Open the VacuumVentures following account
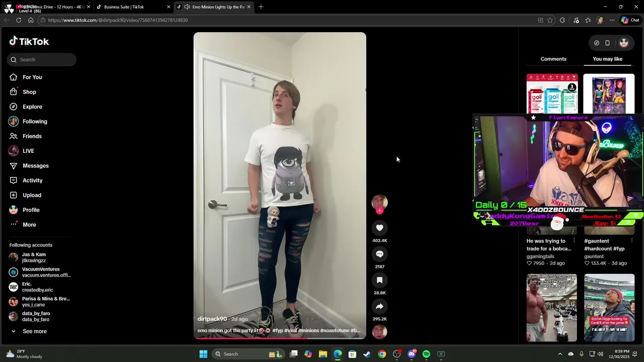Screen dimensions: 644x362 [x=40, y=272]
